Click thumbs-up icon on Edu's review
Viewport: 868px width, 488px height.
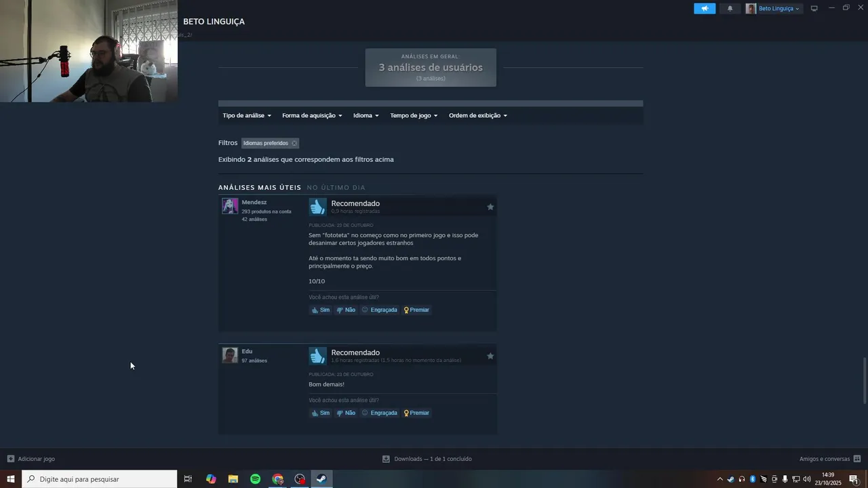tap(317, 356)
